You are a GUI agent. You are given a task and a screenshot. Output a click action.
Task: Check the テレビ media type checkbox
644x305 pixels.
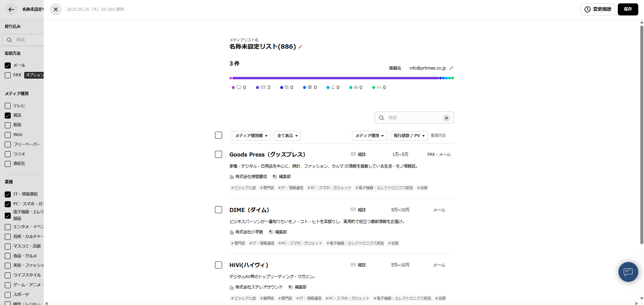pos(7,105)
